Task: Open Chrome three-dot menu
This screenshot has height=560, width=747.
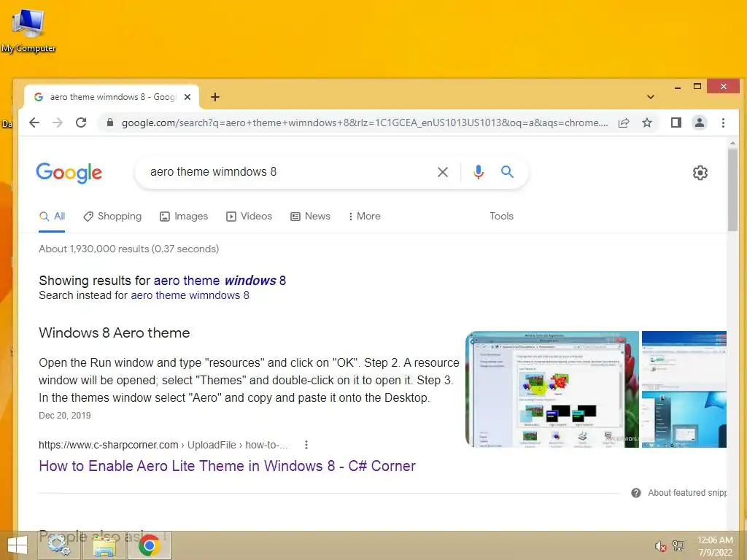Action: [723, 122]
